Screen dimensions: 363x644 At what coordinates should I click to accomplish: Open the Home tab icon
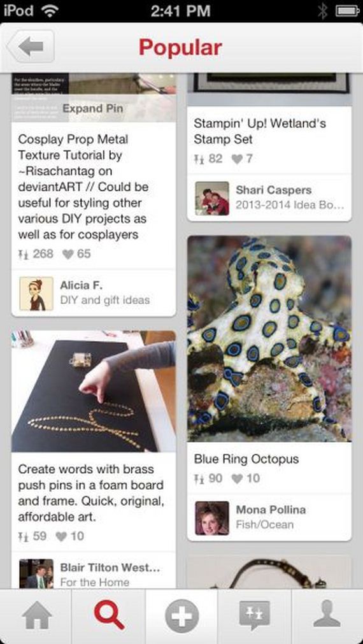(36, 616)
